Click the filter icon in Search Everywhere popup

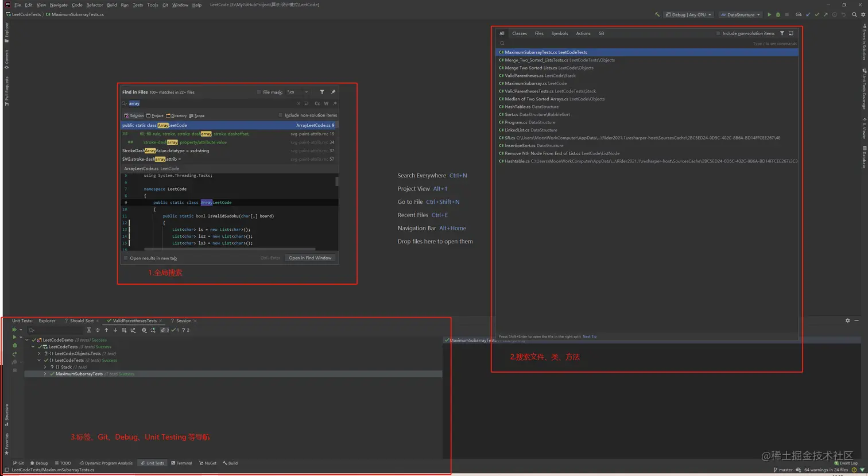click(x=782, y=33)
